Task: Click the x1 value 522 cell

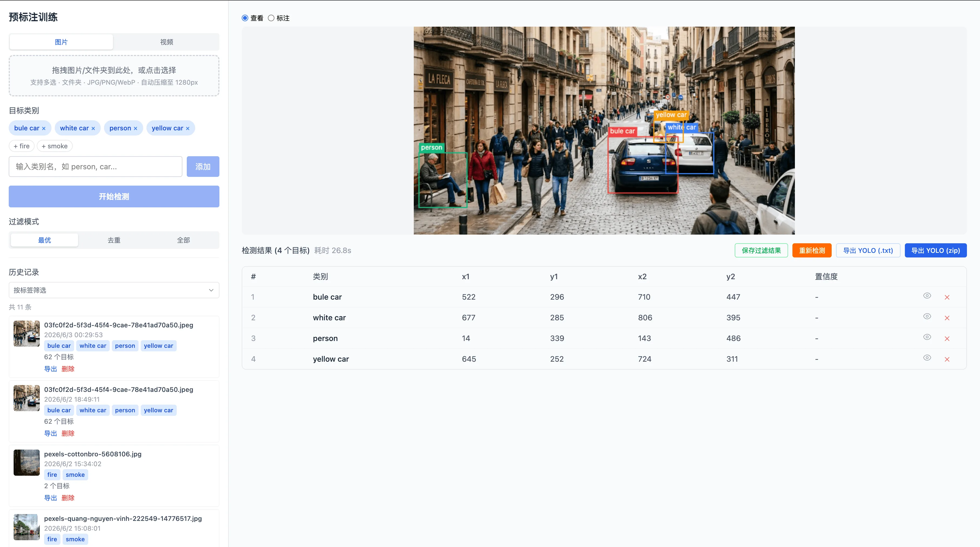Action: (x=469, y=297)
